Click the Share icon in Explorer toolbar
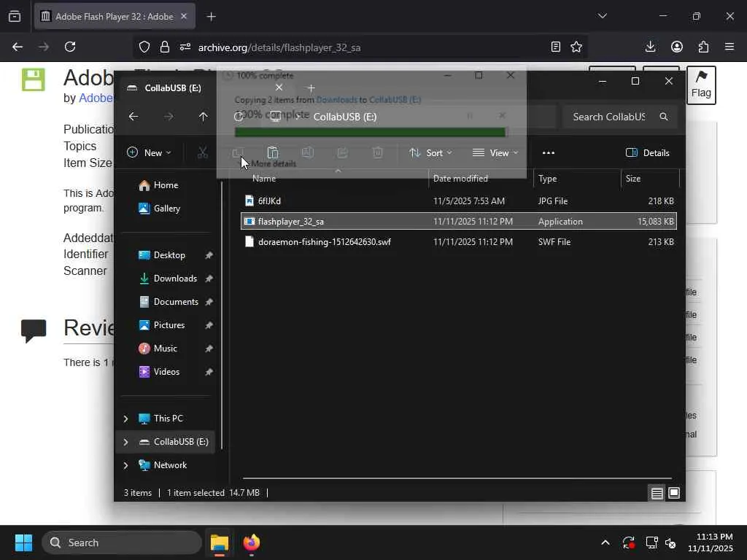Screen dimensions: 747x560 [343, 153]
